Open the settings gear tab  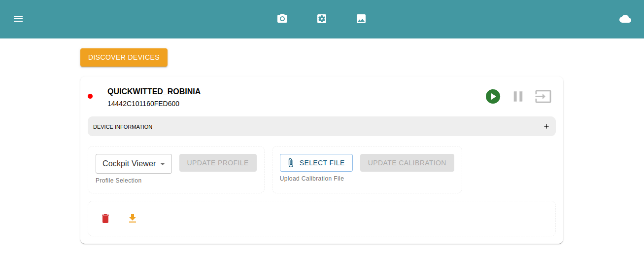pyautogui.click(x=322, y=19)
